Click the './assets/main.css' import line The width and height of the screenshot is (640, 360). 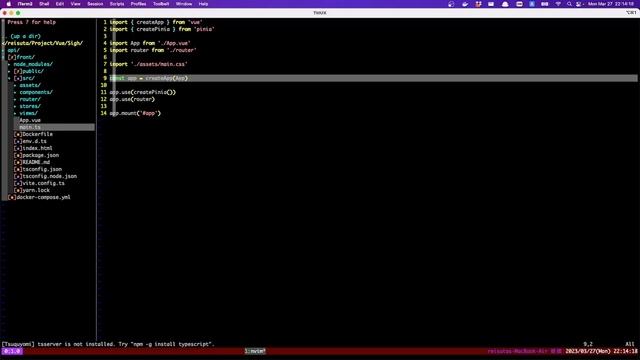click(x=149, y=64)
